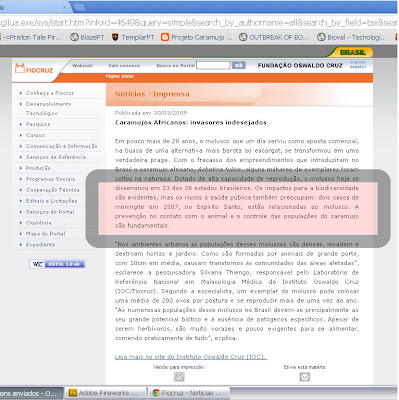Open Mapa do Portal menu item
The width and height of the screenshot is (399, 400).
[x=46, y=234]
